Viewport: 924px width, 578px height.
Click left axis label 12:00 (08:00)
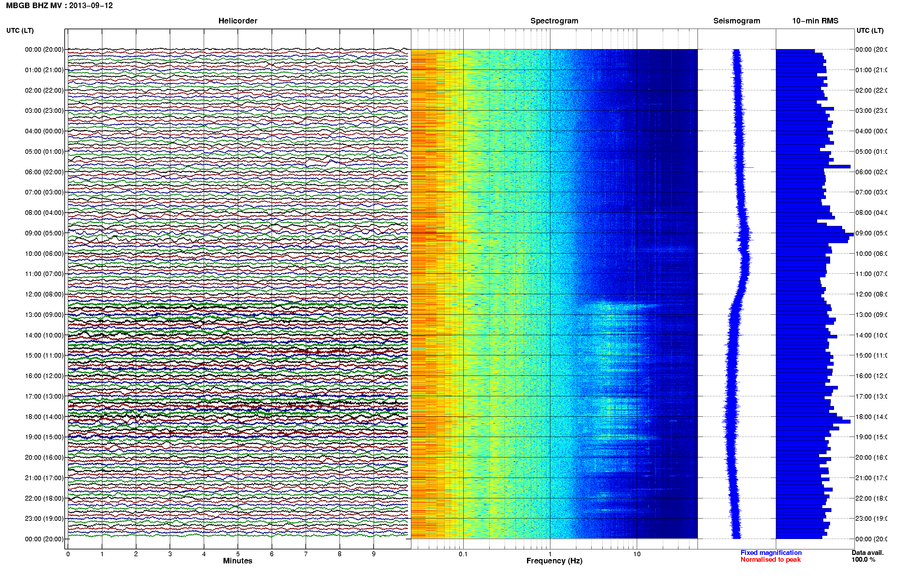44,294
